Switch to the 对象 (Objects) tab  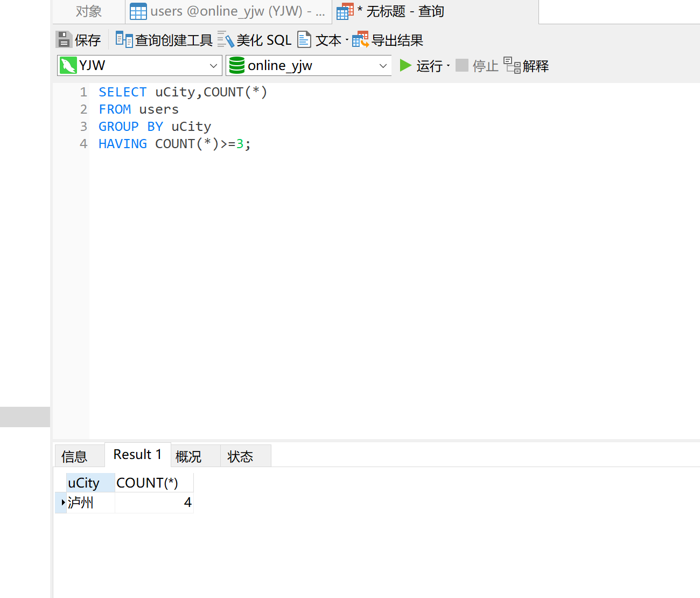point(88,11)
